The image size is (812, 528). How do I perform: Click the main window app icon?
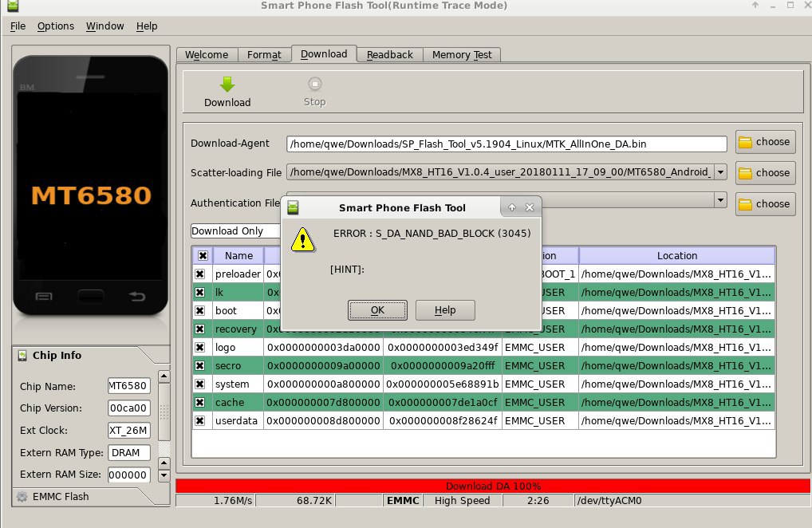pyautogui.click(x=13, y=6)
